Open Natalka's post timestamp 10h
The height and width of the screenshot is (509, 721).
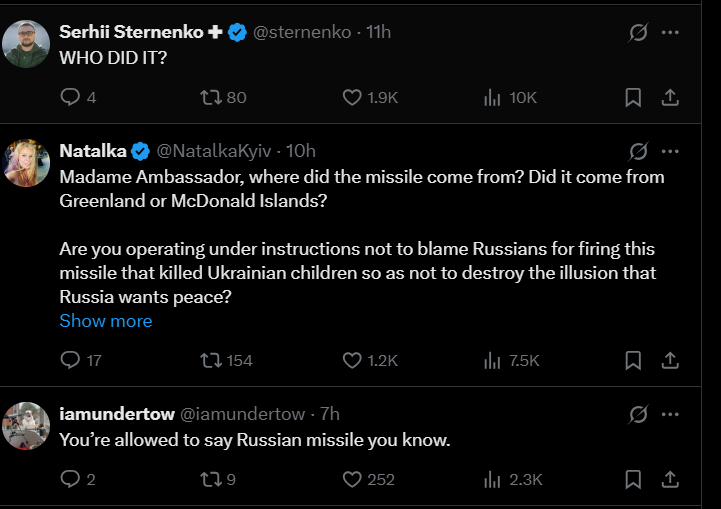coord(301,151)
